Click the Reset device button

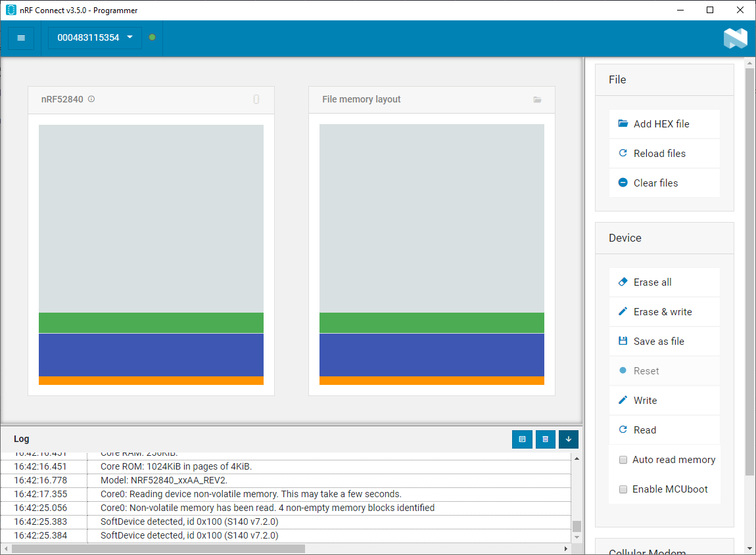point(664,371)
